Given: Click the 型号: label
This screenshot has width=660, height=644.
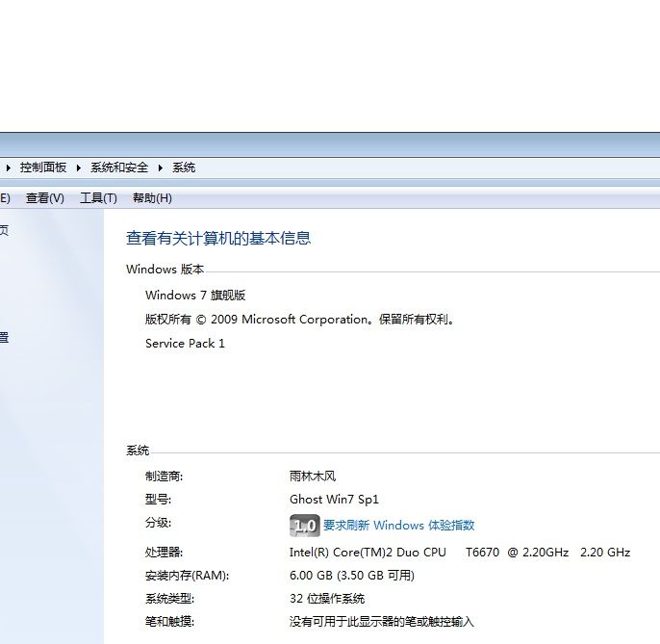Looking at the screenshot, I should pyautogui.click(x=158, y=500).
